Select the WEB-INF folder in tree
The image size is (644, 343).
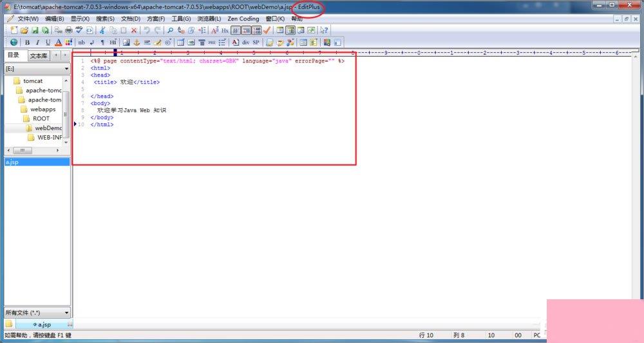(50, 138)
